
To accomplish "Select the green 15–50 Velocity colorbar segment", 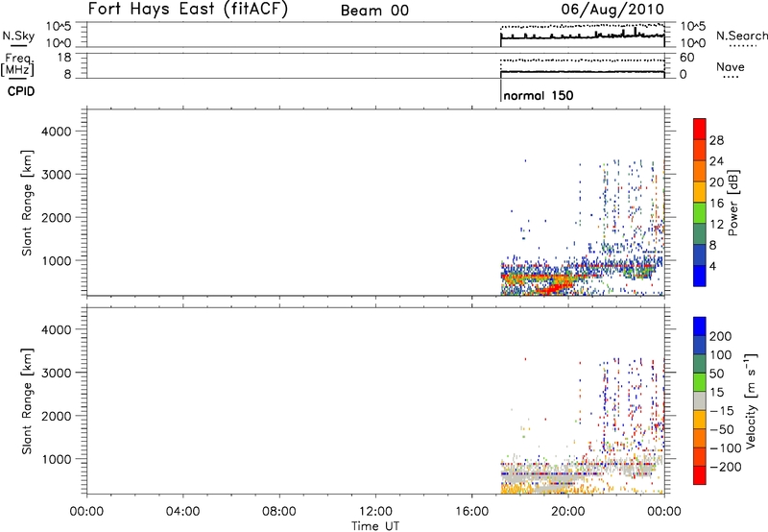I will [x=700, y=382].
